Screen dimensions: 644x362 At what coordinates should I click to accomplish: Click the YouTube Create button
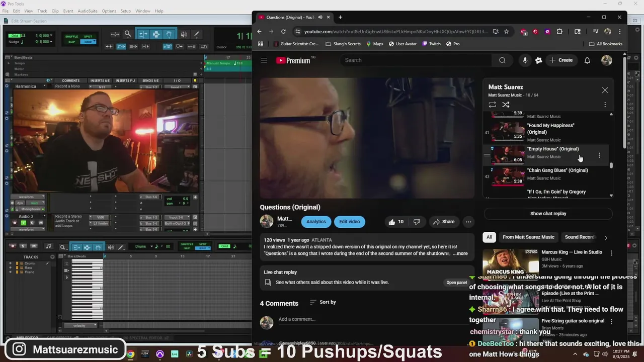pos(561,60)
